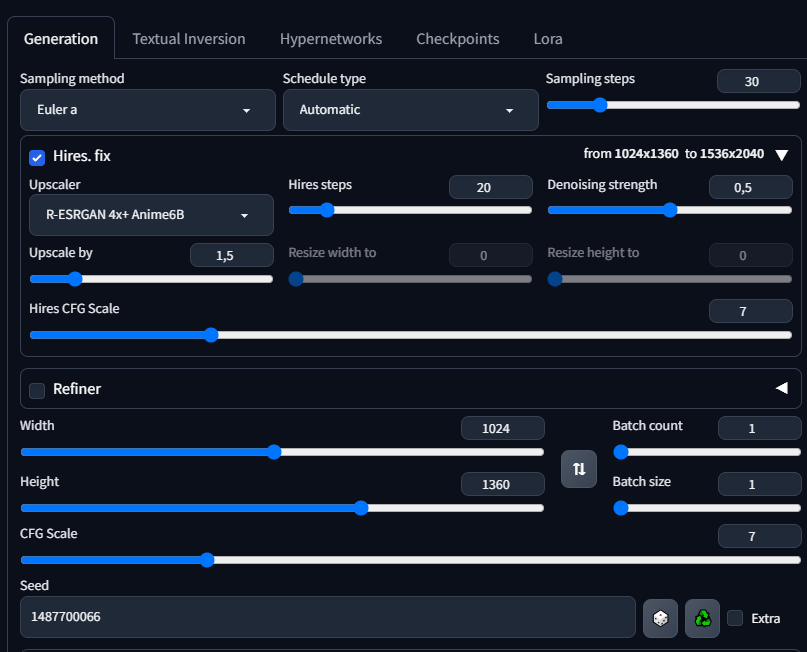Click the Resize height to number field
The width and height of the screenshot is (807, 652).
(750, 255)
